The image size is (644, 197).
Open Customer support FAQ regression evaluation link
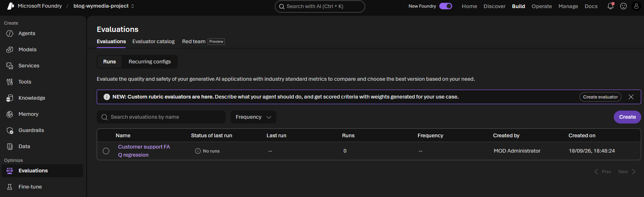(144, 151)
